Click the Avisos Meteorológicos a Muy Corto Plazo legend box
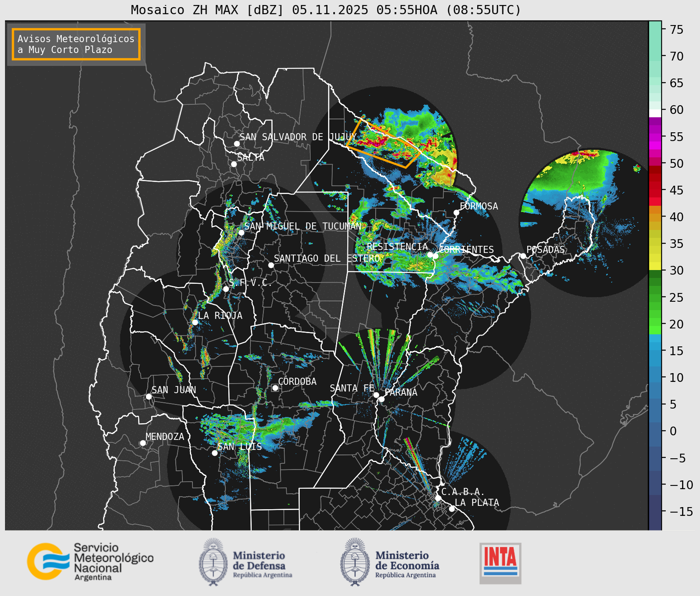700x596 pixels. coord(76,44)
